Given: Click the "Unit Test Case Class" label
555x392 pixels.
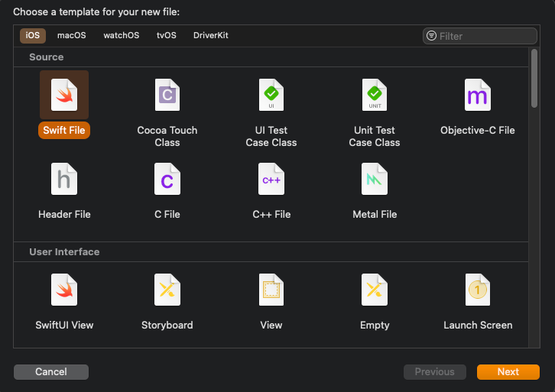Looking at the screenshot, I should pos(375,136).
